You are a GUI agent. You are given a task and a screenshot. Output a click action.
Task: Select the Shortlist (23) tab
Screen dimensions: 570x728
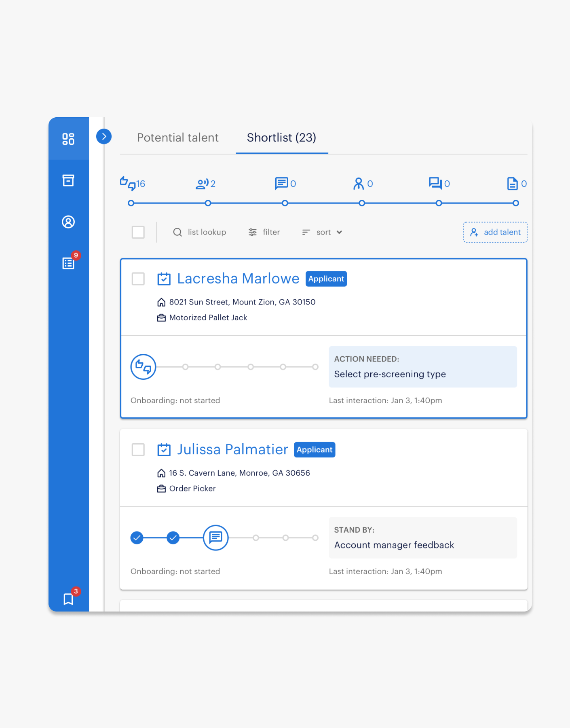[x=281, y=138]
